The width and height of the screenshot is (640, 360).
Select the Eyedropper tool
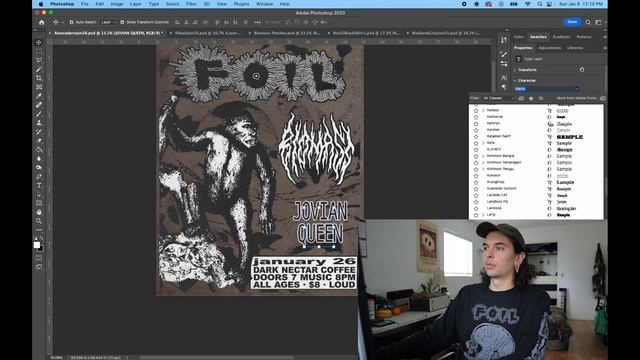tap(39, 96)
